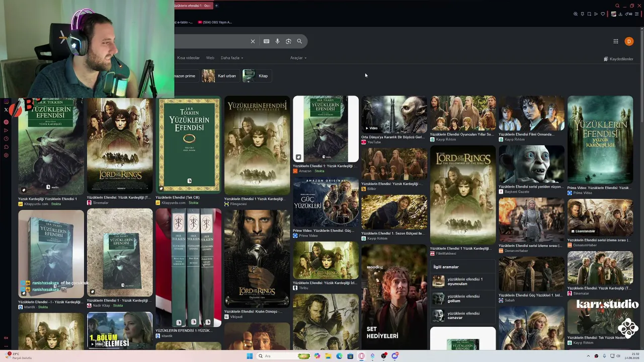Open Google Lens image search icon

point(288,41)
